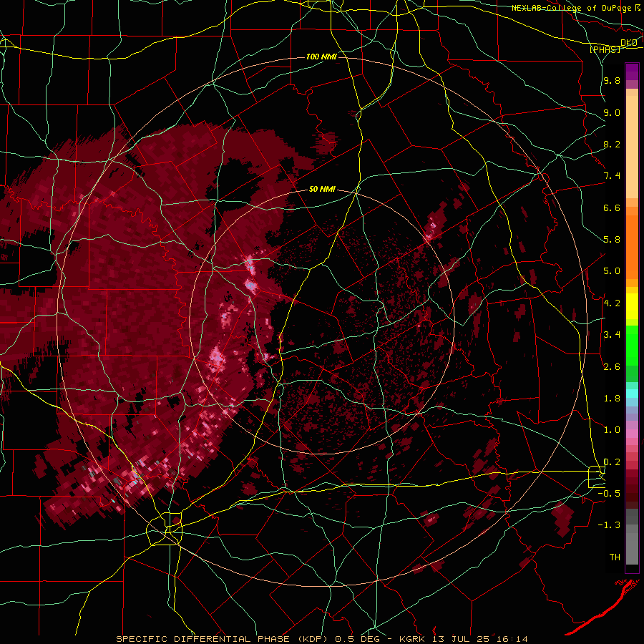
Task: Click the 9.0 legend value
Action: click(x=612, y=112)
